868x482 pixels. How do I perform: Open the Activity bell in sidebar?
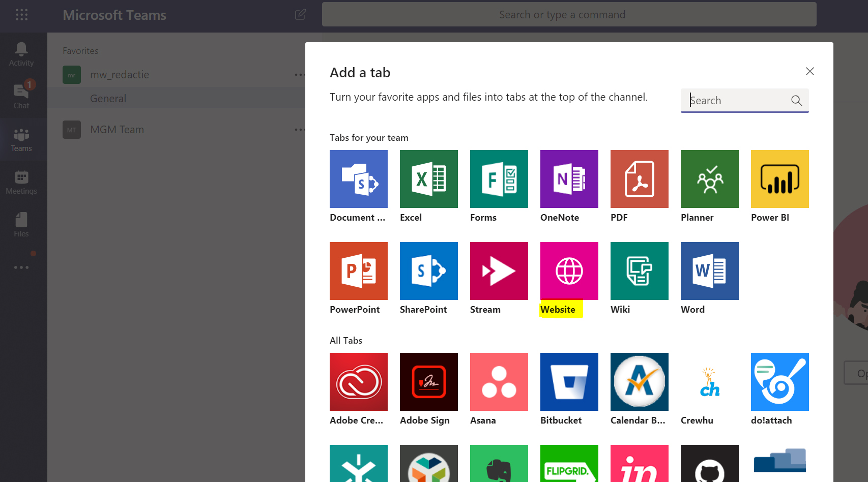pyautogui.click(x=21, y=54)
